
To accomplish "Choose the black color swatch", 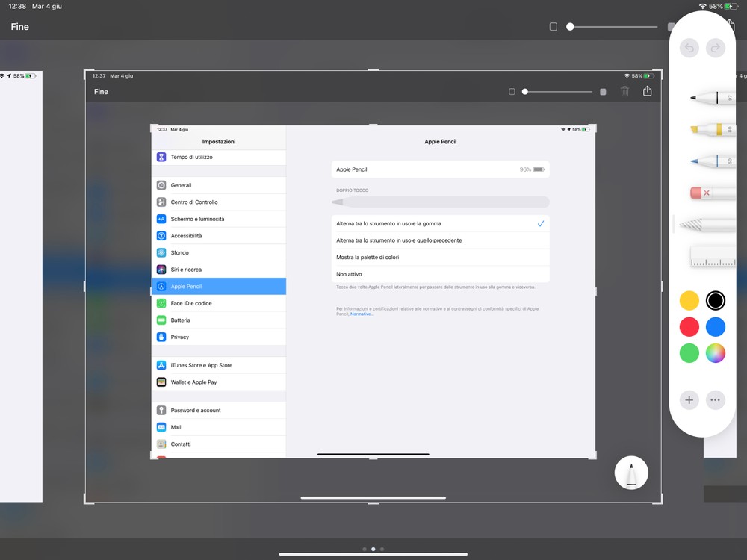I will point(715,300).
